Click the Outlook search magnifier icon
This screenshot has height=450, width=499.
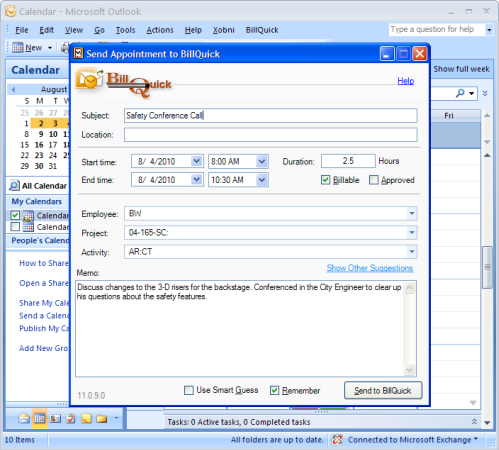[460, 93]
